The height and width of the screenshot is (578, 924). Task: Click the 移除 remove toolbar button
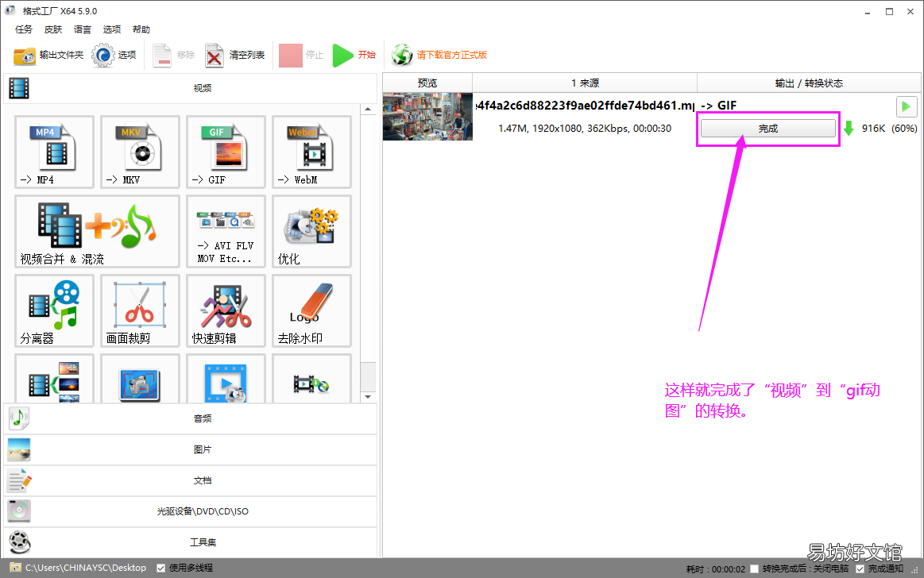pyautogui.click(x=173, y=56)
